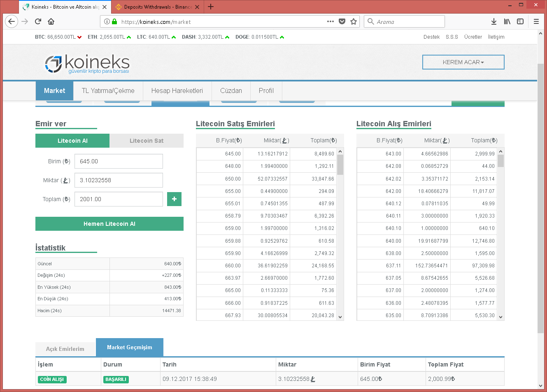Screen dimensions: 547x392
Task: Click the page vertical scrollbar thumb
Action: point(541,198)
